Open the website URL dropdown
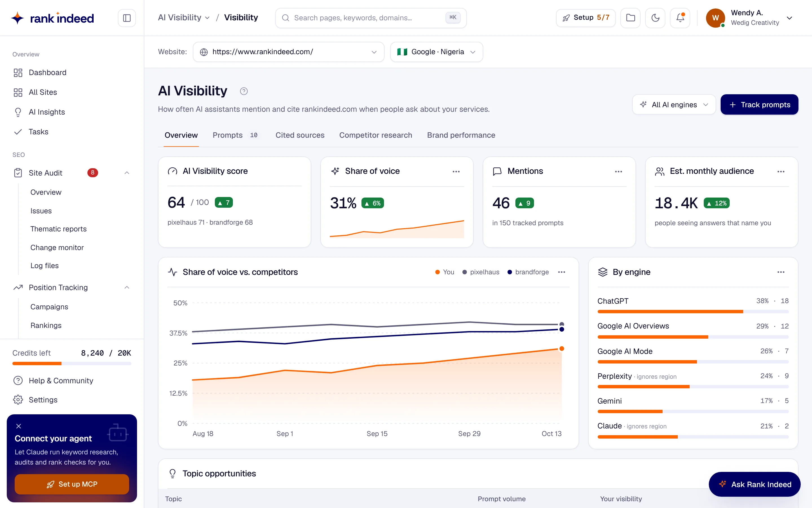The width and height of the screenshot is (812, 508). click(x=288, y=52)
